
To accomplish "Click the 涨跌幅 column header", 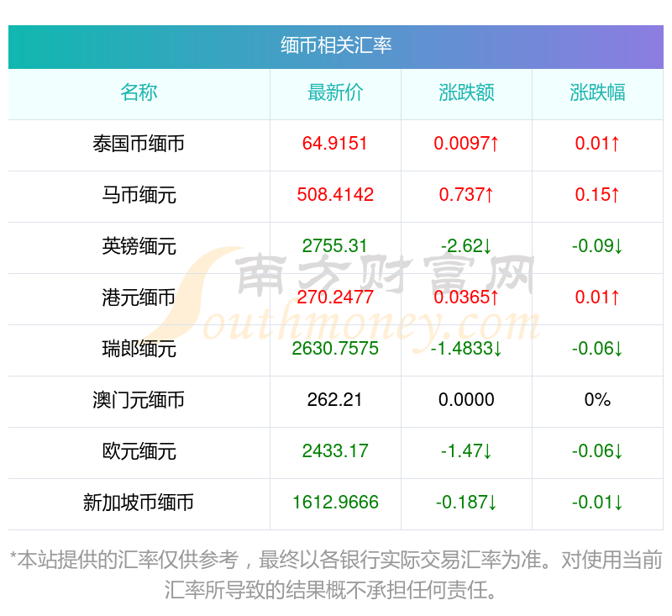I will [x=597, y=93].
